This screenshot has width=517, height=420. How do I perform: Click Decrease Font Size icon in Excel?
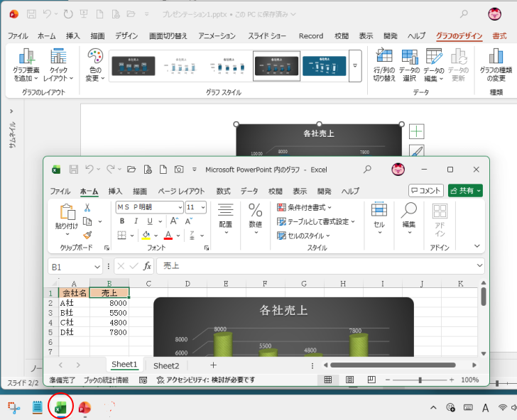189,221
